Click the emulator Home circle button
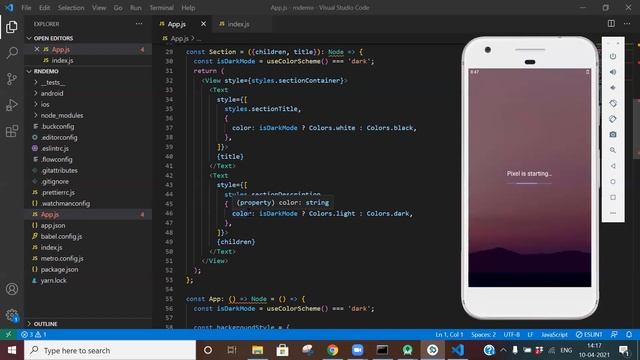 pyautogui.click(x=613, y=181)
